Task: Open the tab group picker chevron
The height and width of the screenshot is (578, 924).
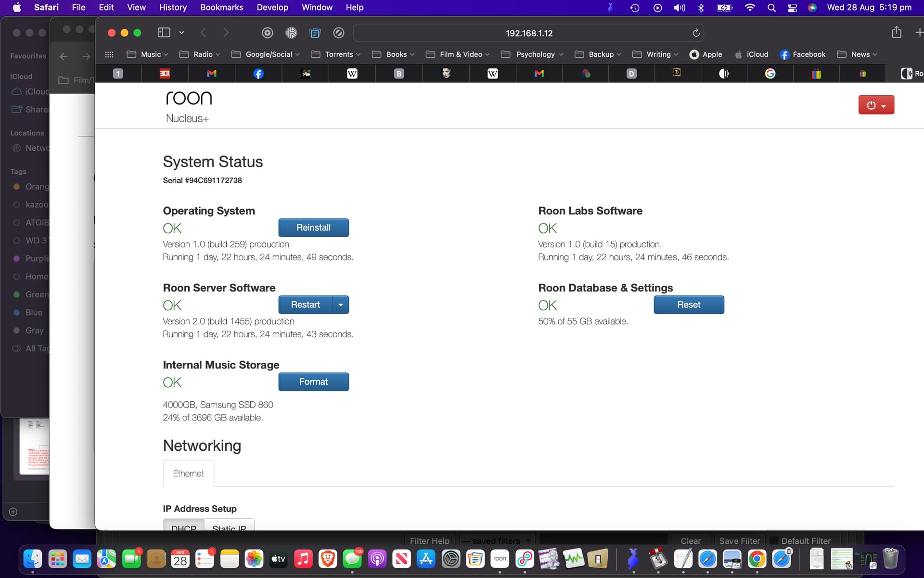Action: tap(181, 33)
